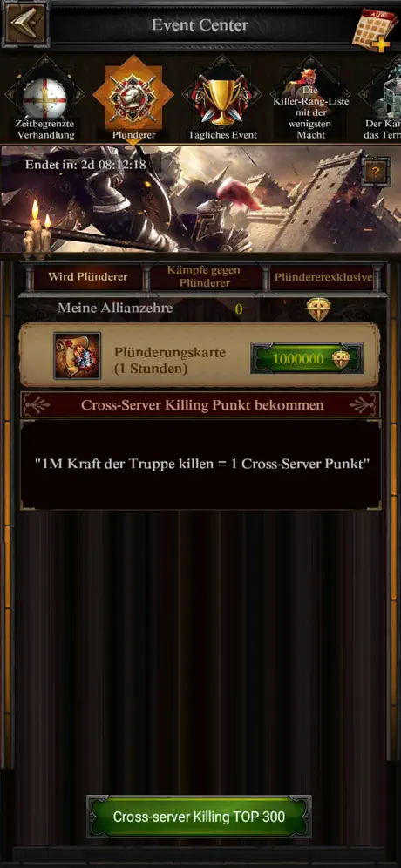This screenshot has height=868, width=401.
Task: Switch to Plündererexklusive tab
Action: point(322,277)
